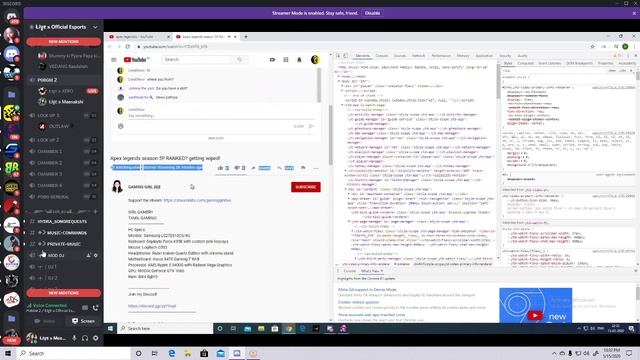640x360 pixels.
Task: Go to YouTube home via logo
Action: [x=136, y=60]
